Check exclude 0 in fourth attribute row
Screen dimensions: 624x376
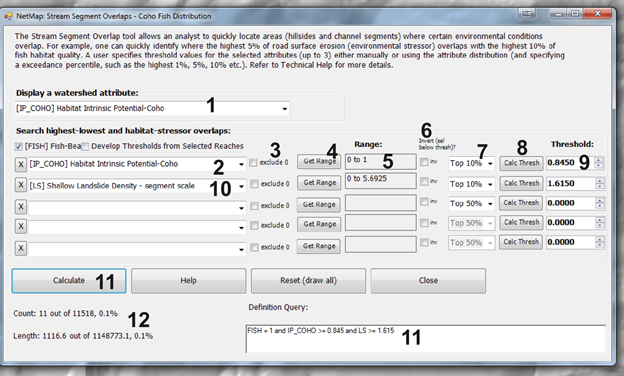coord(254,226)
